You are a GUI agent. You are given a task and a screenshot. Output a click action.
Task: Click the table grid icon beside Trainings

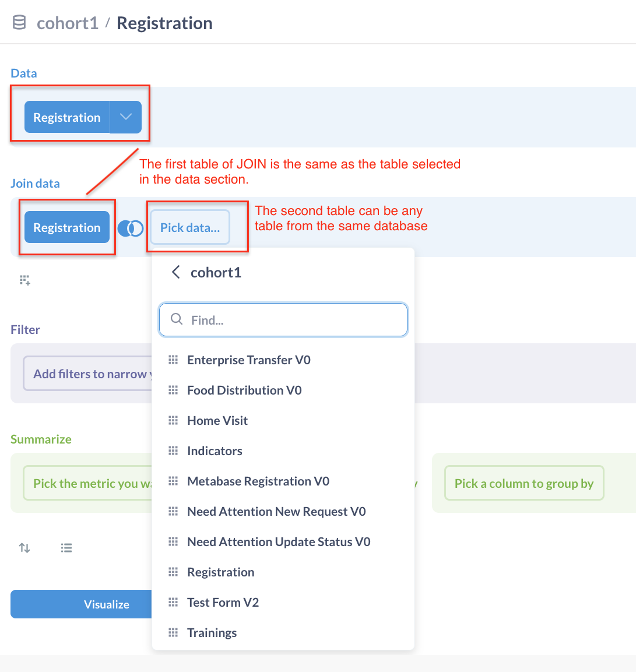173,632
